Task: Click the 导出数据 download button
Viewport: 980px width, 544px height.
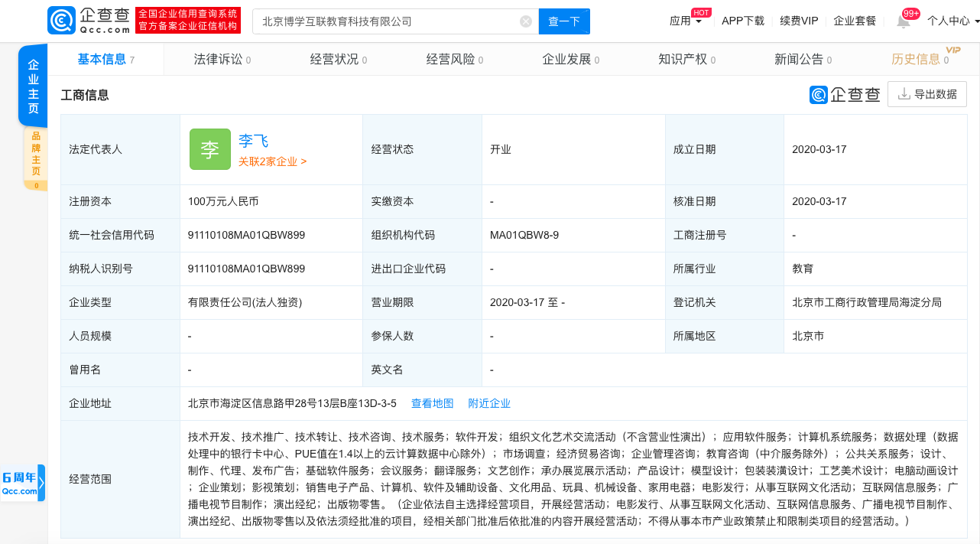Action: point(926,94)
